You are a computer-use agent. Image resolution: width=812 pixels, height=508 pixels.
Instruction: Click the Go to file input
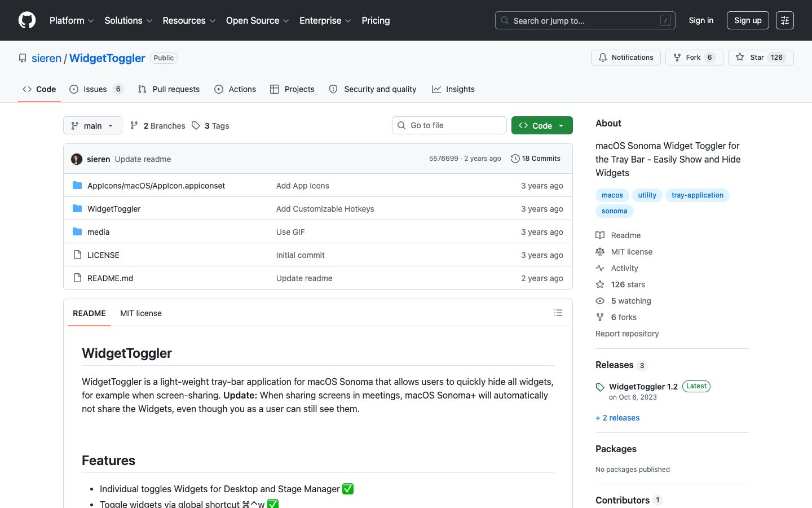pos(449,125)
